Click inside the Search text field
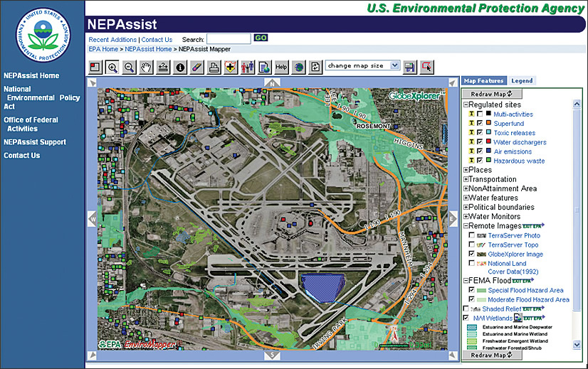Image resolution: width=588 pixels, height=369 pixels. [x=229, y=39]
